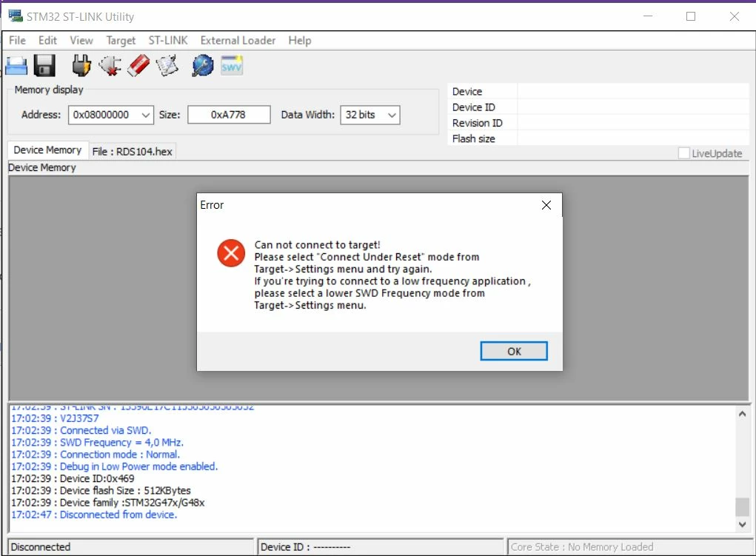Image resolution: width=756 pixels, height=556 pixels.
Task: Click the Connect to target plug icon
Action: [x=81, y=66]
